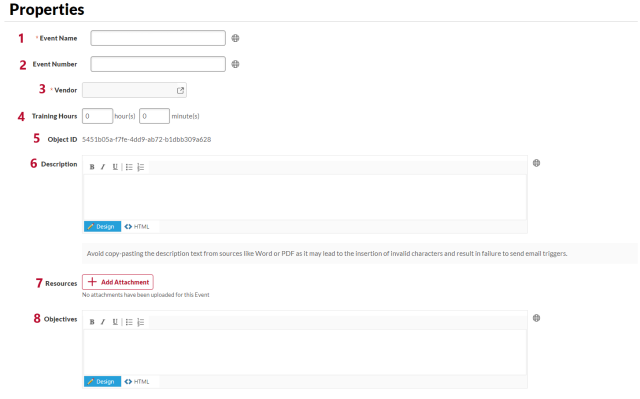Click the Training Hours hour(s) box

[x=98, y=116]
